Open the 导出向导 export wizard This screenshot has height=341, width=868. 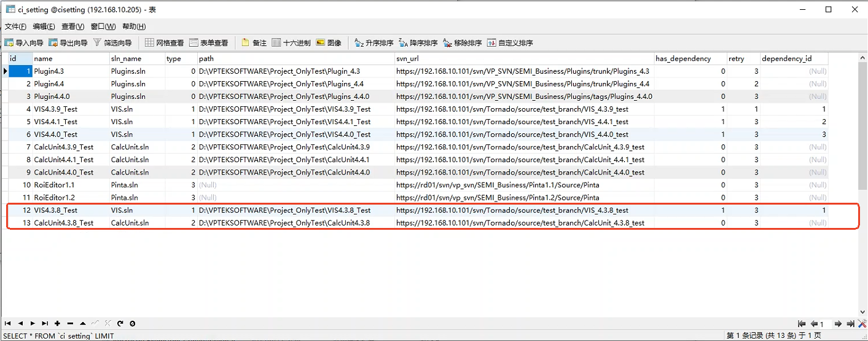(69, 43)
